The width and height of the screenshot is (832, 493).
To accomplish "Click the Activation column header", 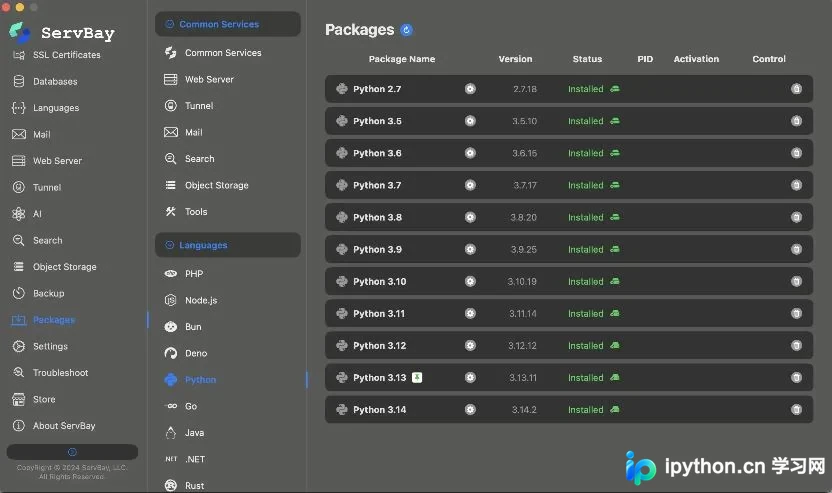I will click(696, 59).
